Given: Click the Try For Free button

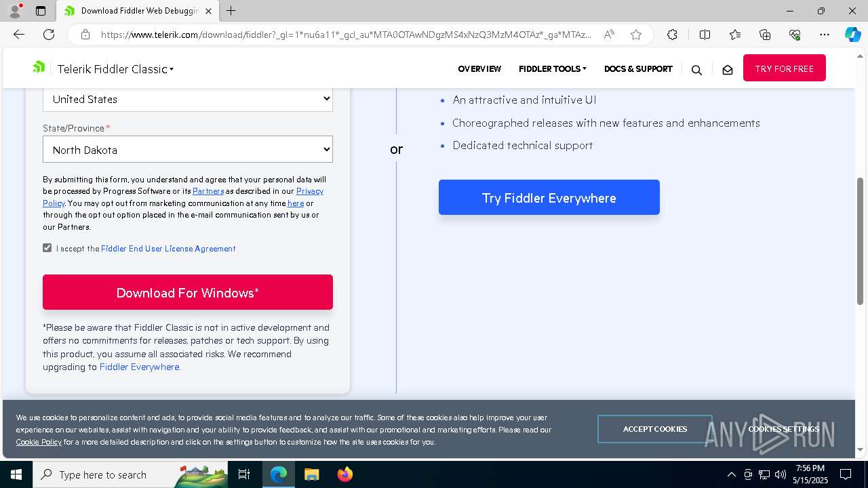Looking at the screenshot, I should (x=785, y=68).
